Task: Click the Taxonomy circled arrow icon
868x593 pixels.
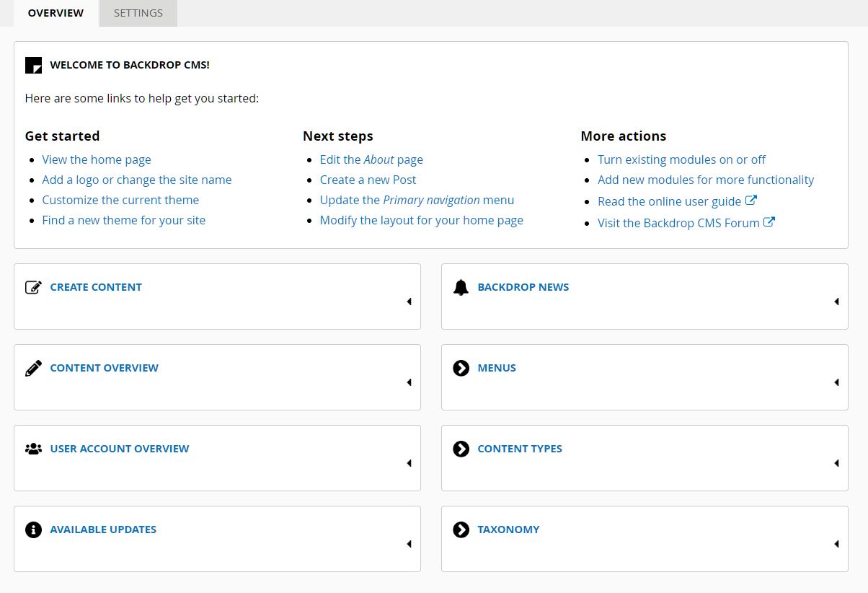Action: pyautogui.click(x=461, y=530)
